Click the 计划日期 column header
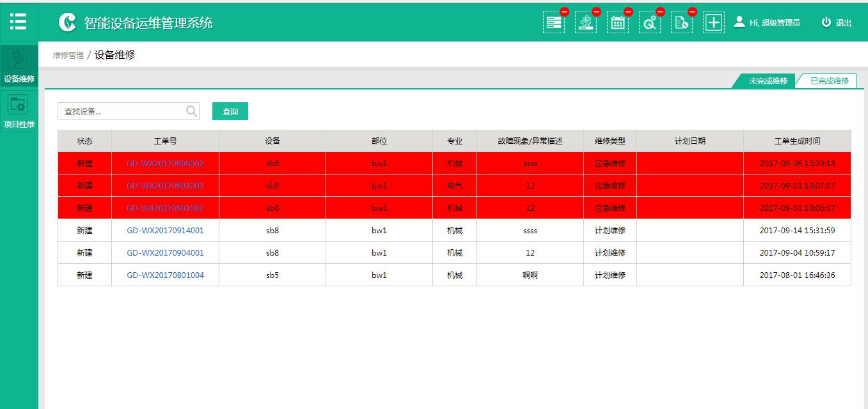Image resolution: width=868 pixels, height=409 pixels. [690, 141]
